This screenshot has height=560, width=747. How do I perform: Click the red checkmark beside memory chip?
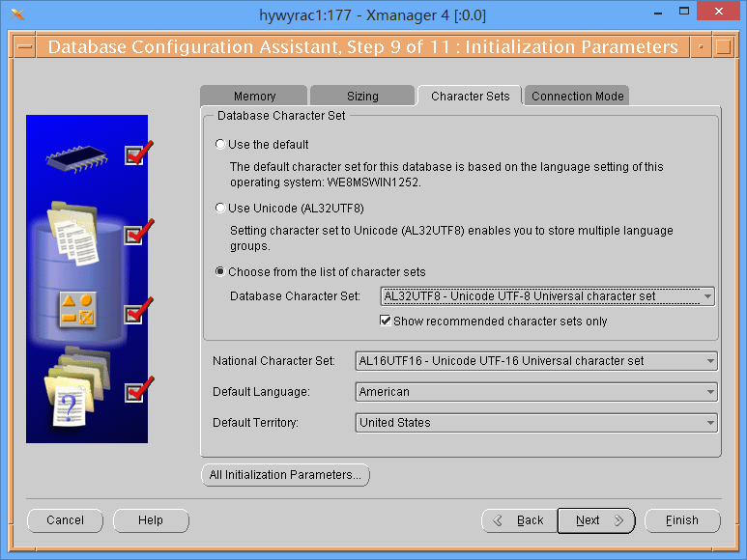[x=138, y=153]
